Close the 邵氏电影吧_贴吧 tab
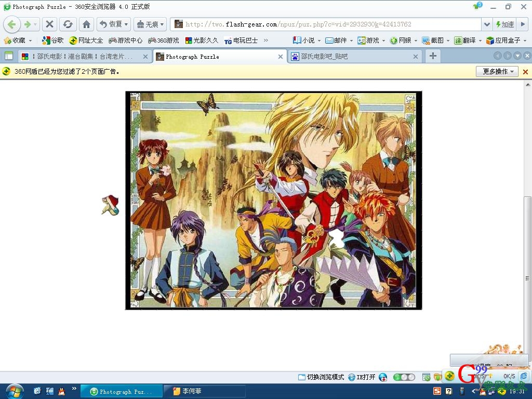This screenshot has width=532, height=399. tap(415, 57)
